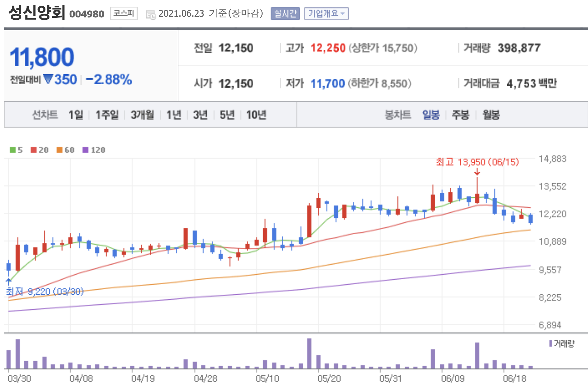The image size is (588, 388).
Task: Click the 04/19 date on the axis
Action: [x=143, y=379]
